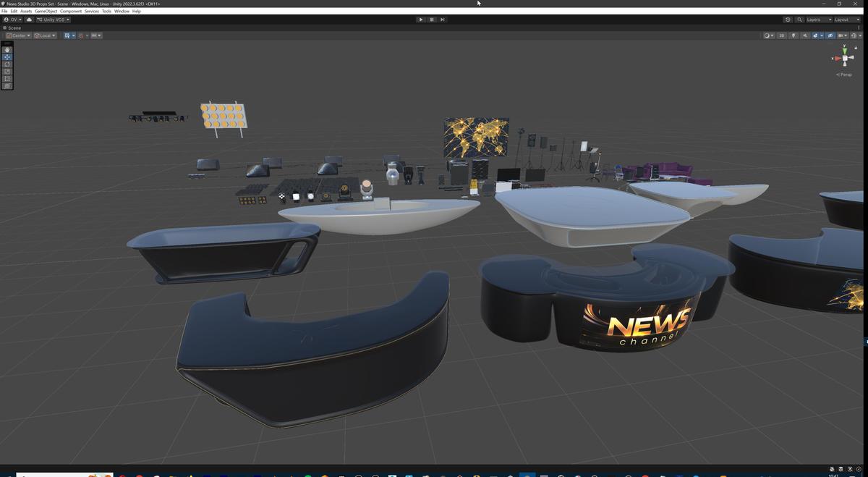Open the OV account dropdown
Screen dimensions: 868x477
coord(12,20)
